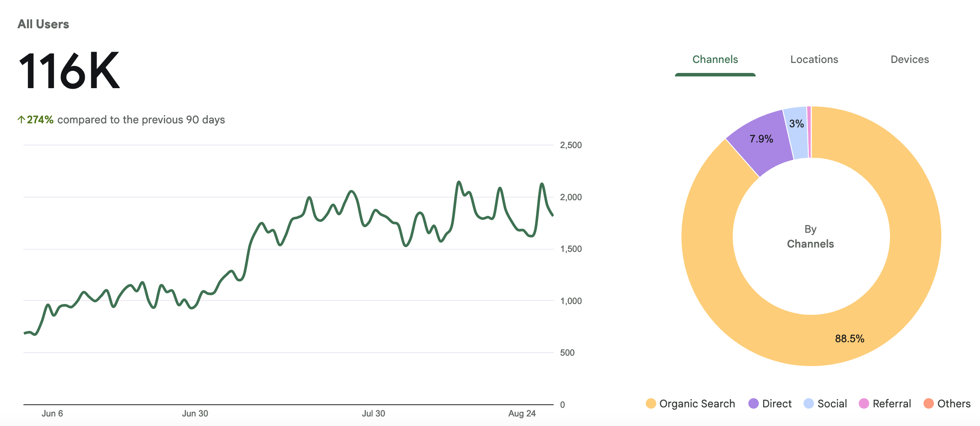Click the Aug 24 axis date label
The width and height of the screenshot is (980, 426).
[x=522, y=413]
